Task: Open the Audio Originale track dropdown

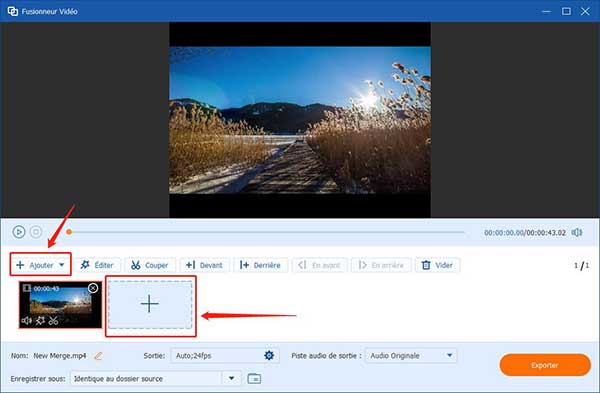Action: (411, 355)
